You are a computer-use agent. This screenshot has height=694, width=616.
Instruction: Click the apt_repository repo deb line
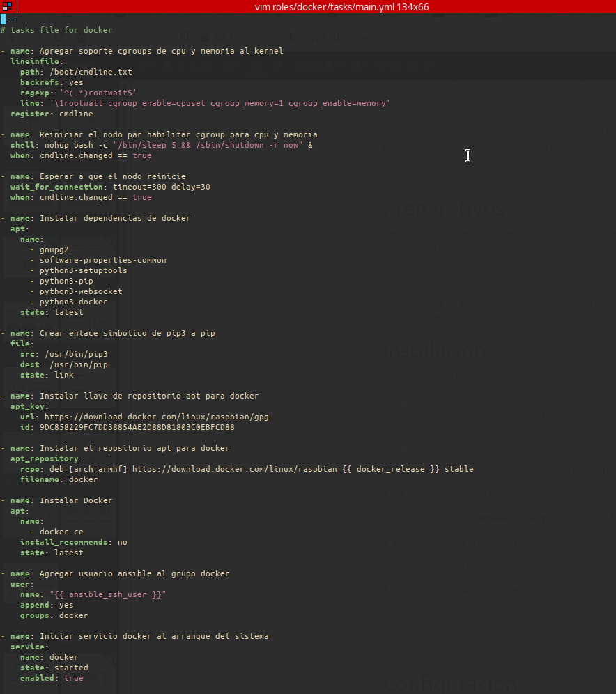point(244,468)
